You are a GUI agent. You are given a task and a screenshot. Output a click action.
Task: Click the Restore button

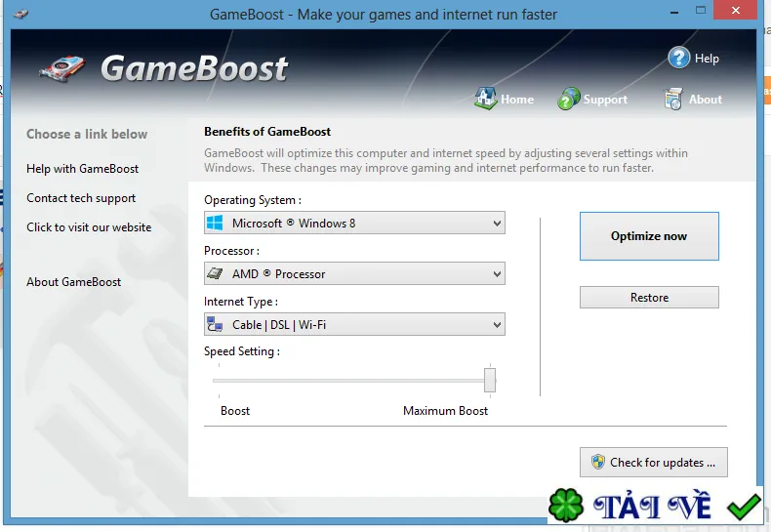tap(649, 298)
